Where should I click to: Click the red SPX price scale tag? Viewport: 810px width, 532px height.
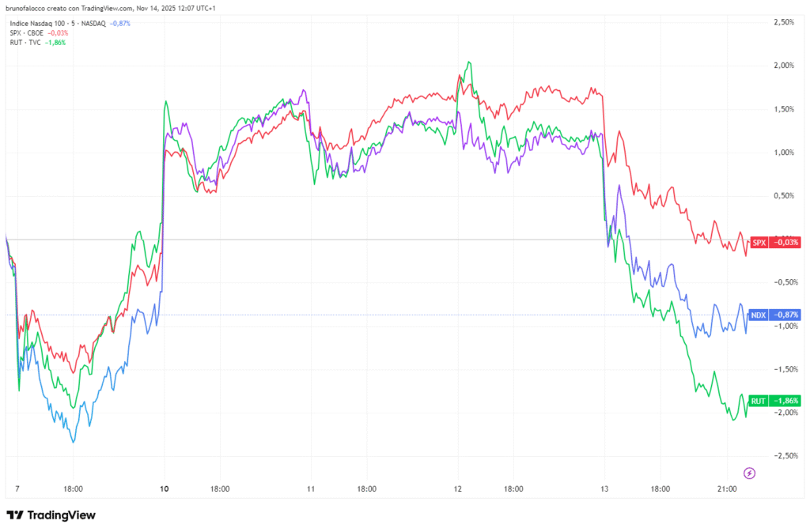point(759,242)
